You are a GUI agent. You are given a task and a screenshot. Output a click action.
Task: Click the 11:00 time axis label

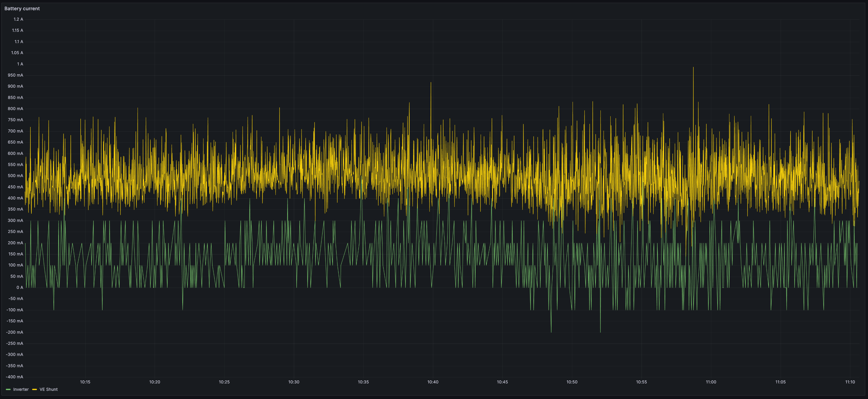[x=711, y=382]
